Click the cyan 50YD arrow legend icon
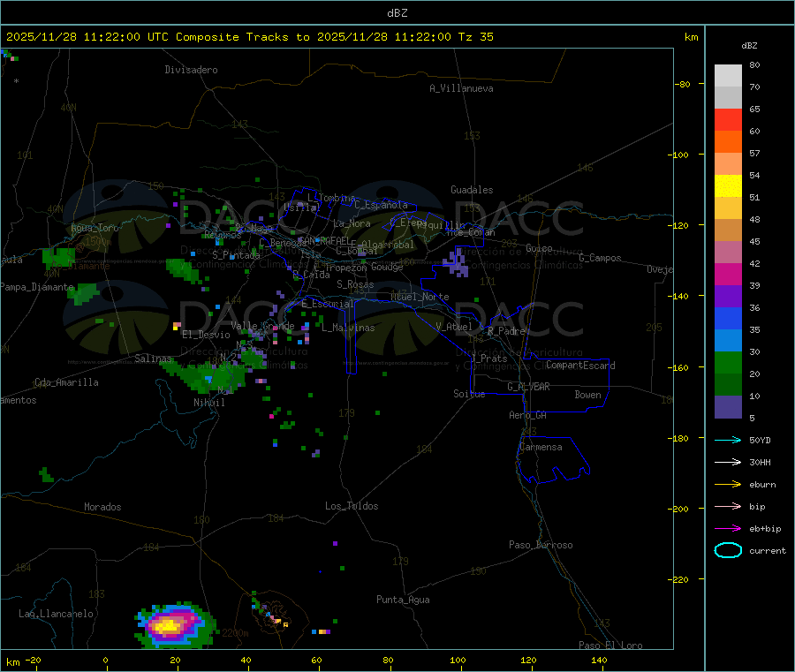 pyautogui.click(x=728, y=440)
